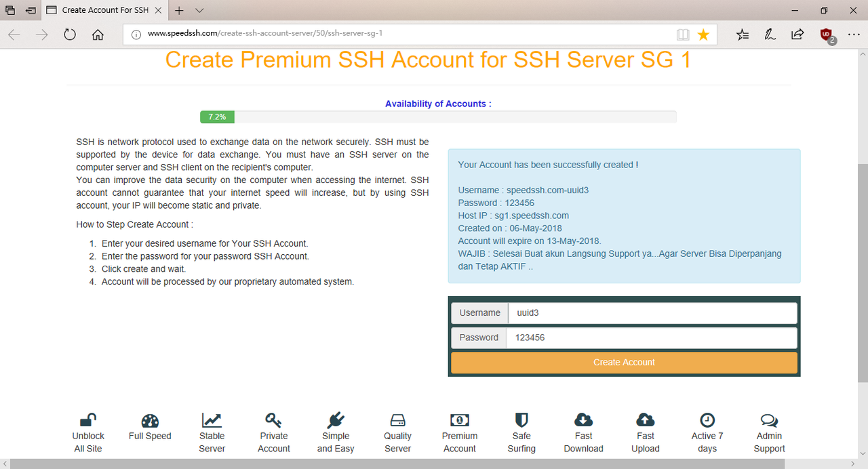Viewport: 868px width, 469px height.
Task: Click the Active 7 days clock icon
Action: tap(707, 420)
